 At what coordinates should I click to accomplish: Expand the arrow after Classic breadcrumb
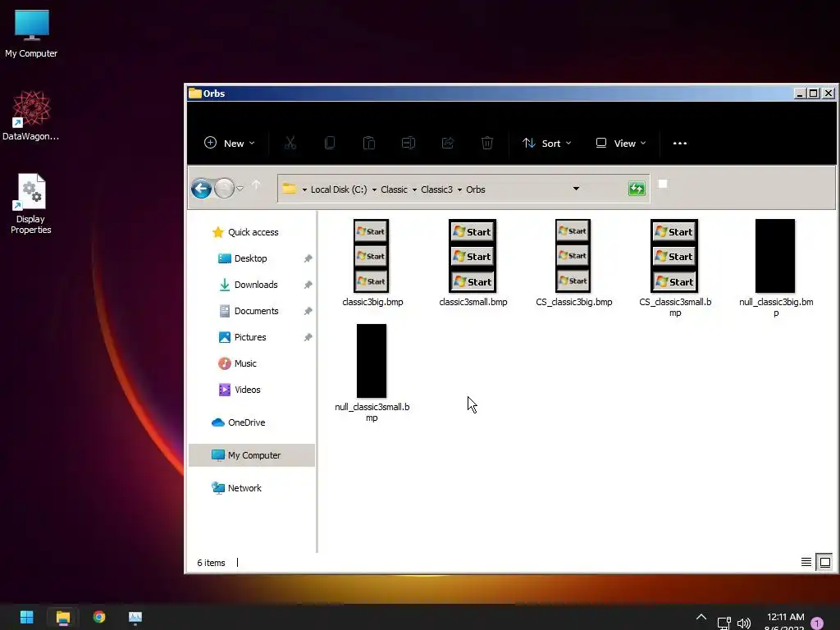point(414,189)
